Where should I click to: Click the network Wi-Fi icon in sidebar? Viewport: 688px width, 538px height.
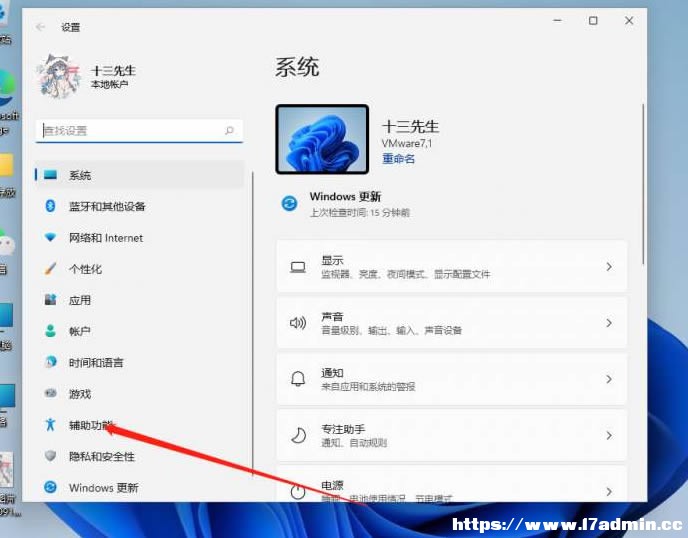[x=50, y=237]
